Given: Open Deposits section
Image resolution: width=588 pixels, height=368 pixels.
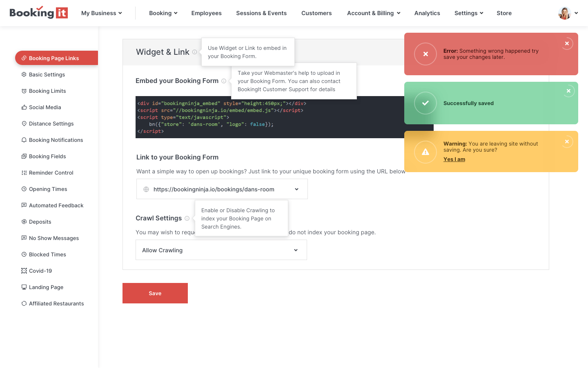Looking at the screenshot, I should (x=40, y=222).
